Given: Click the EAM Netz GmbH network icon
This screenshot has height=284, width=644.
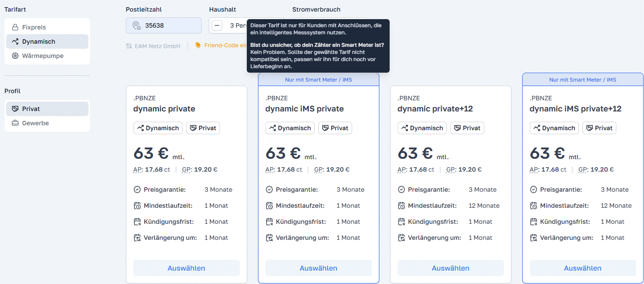Looking at the screenshot, I should tap(129, 46).
